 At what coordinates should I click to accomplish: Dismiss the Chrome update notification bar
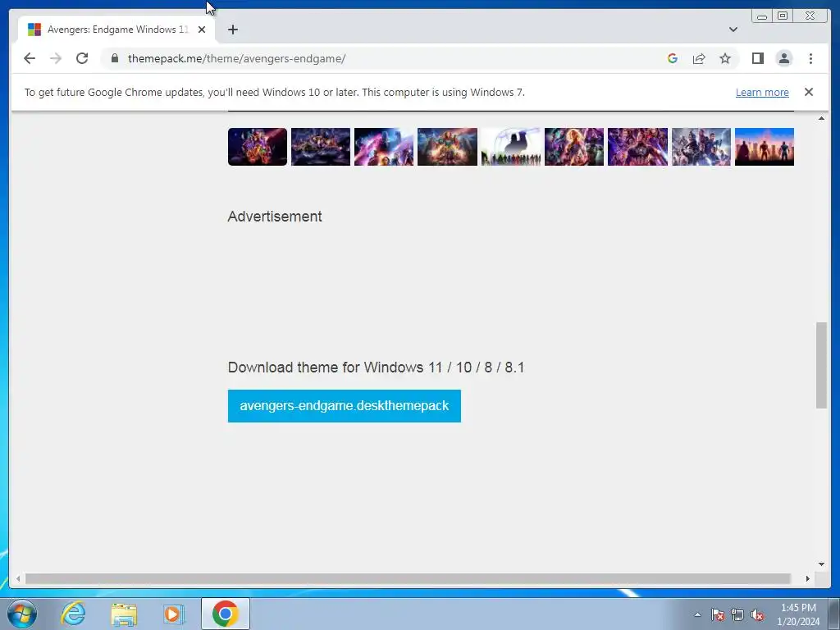[x=808, y=92]
